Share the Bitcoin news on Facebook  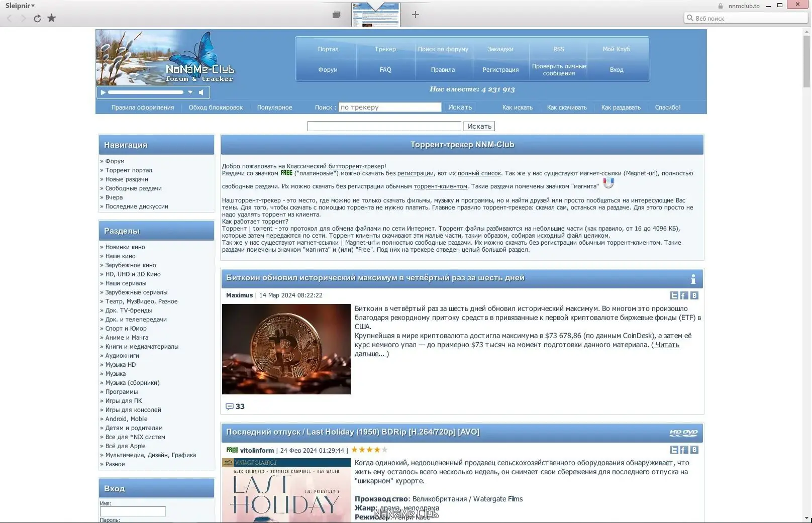[684, 295]
